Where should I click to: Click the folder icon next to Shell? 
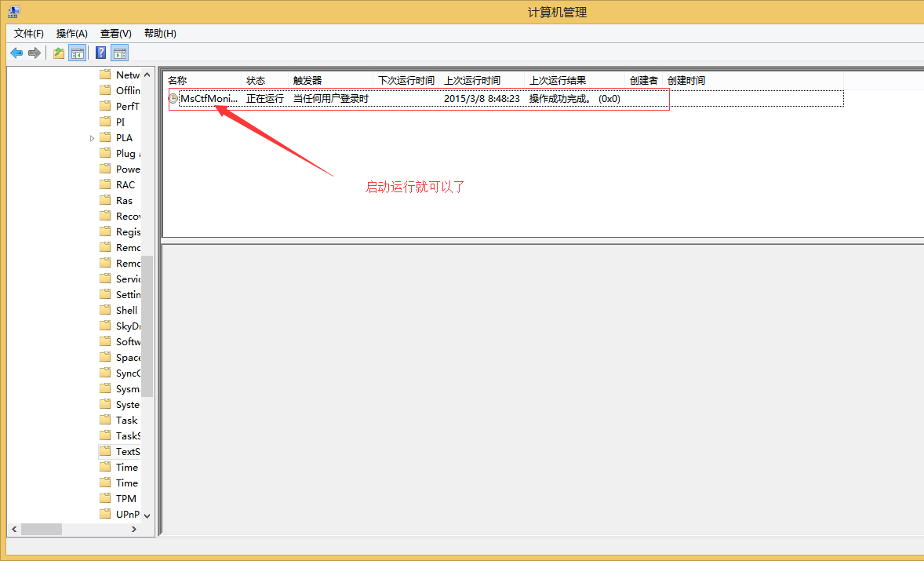(x=105, y=310)
